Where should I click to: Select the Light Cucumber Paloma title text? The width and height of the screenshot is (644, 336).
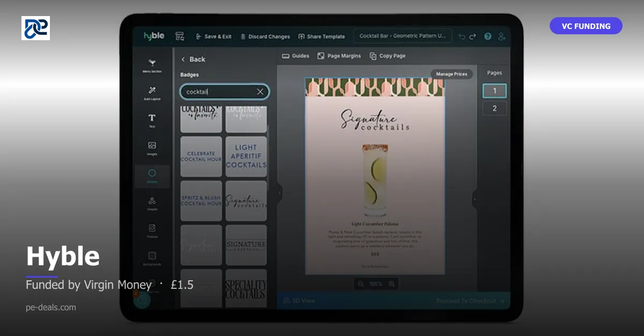pyautogui.click(x=375, y=223)
